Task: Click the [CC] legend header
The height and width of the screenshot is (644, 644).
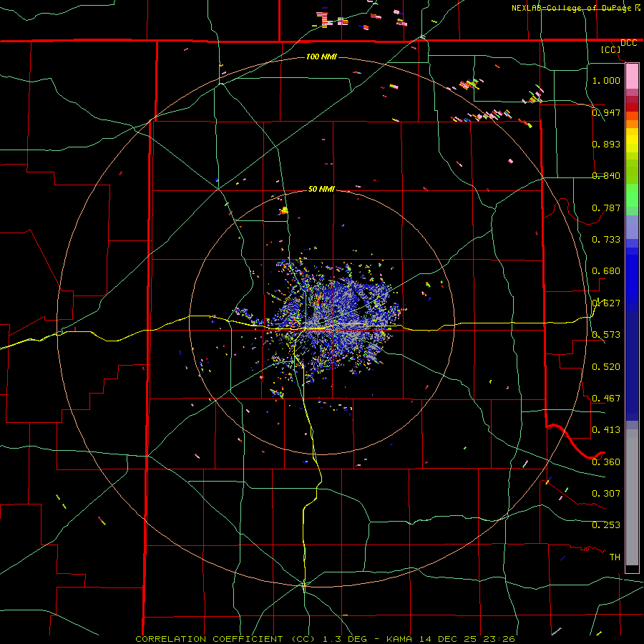Action: (x=611, y=49)
